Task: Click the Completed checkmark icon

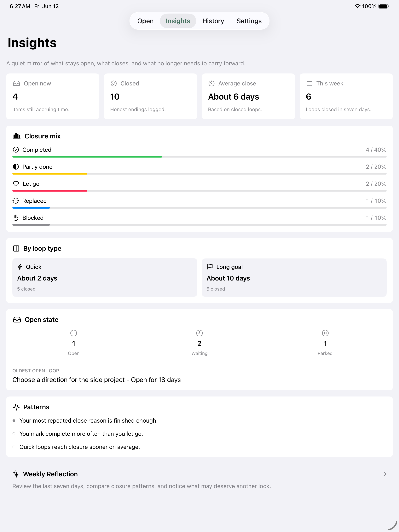Action: click(16, 150)
